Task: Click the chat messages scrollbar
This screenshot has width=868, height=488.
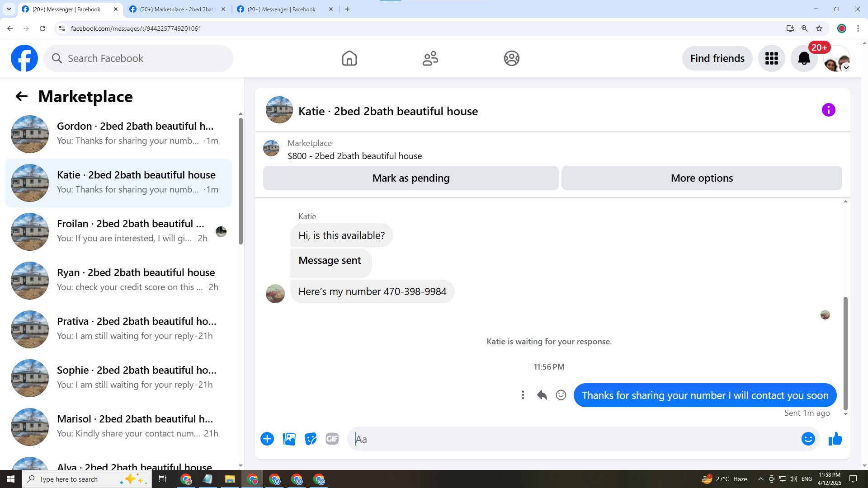Action: click(845, 353)
